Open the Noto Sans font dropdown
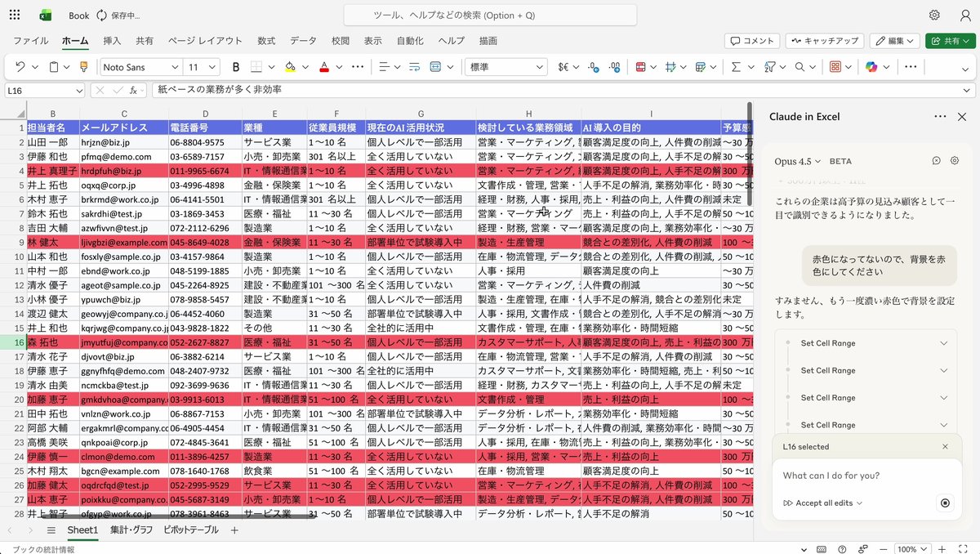 tap(139, 67)
